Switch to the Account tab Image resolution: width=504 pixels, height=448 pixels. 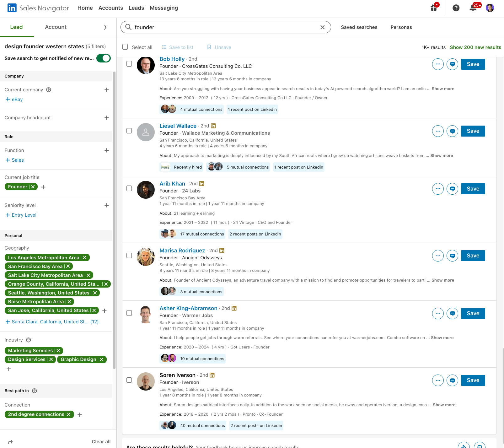pyautogui.click(x=56, y=27)
